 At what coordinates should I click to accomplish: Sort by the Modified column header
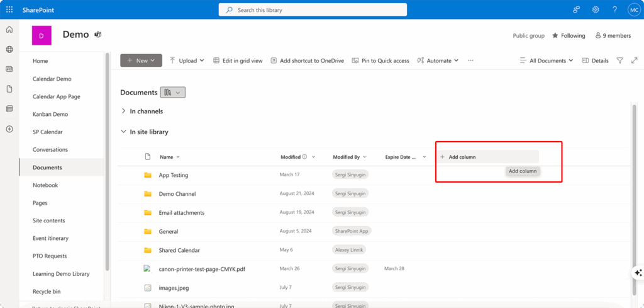pyautogui.click(x=291, y=157)
